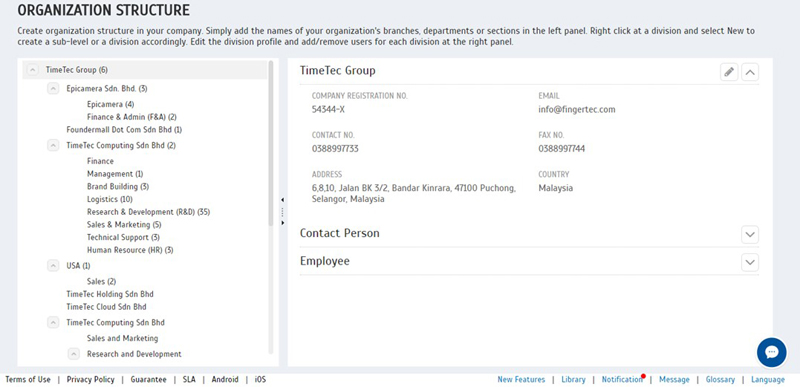This screenshot has height=387, width=800.
Task: Select USA (1) label in tree
Action: 78,266
